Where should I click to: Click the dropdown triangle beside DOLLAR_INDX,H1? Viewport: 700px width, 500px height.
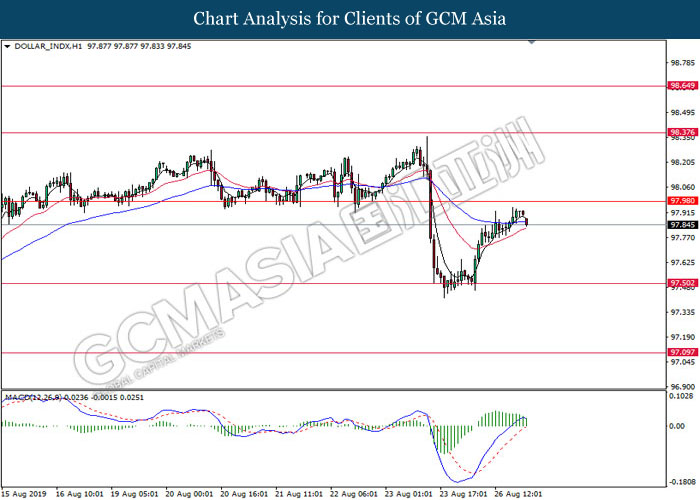pos(8,46)
